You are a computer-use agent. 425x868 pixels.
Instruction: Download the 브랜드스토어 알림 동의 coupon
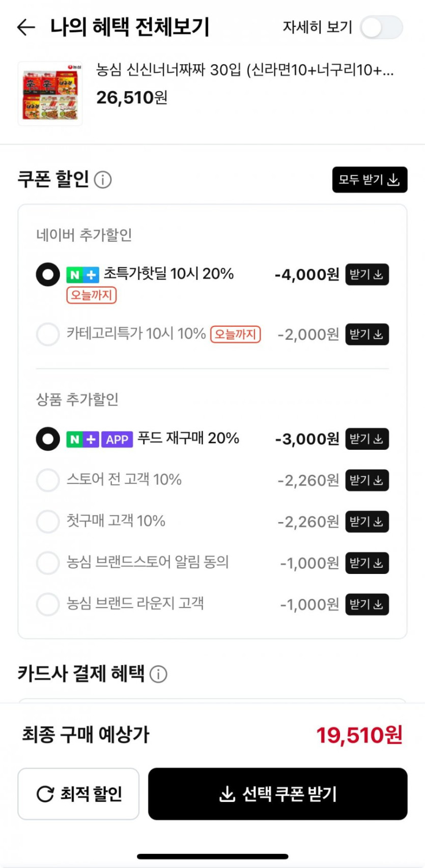[x=367, y=563]
